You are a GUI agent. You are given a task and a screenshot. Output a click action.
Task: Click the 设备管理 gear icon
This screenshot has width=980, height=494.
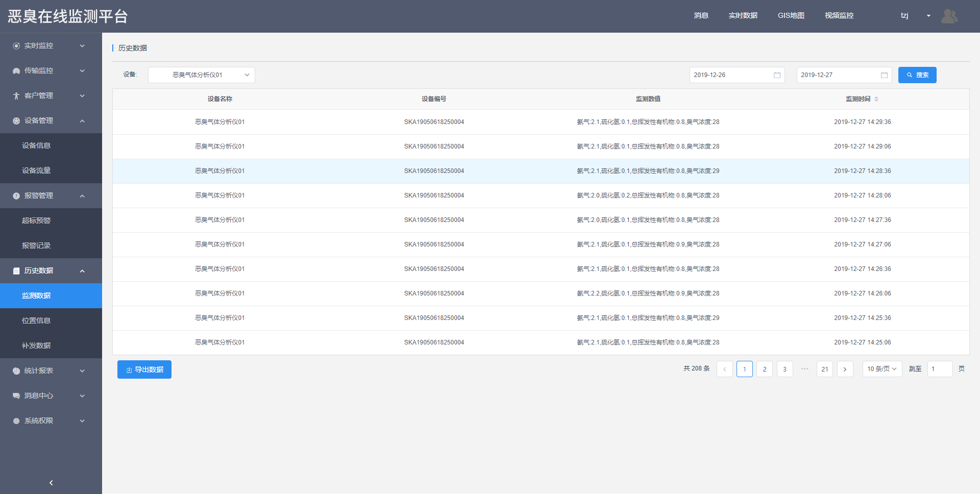[16, 121]
